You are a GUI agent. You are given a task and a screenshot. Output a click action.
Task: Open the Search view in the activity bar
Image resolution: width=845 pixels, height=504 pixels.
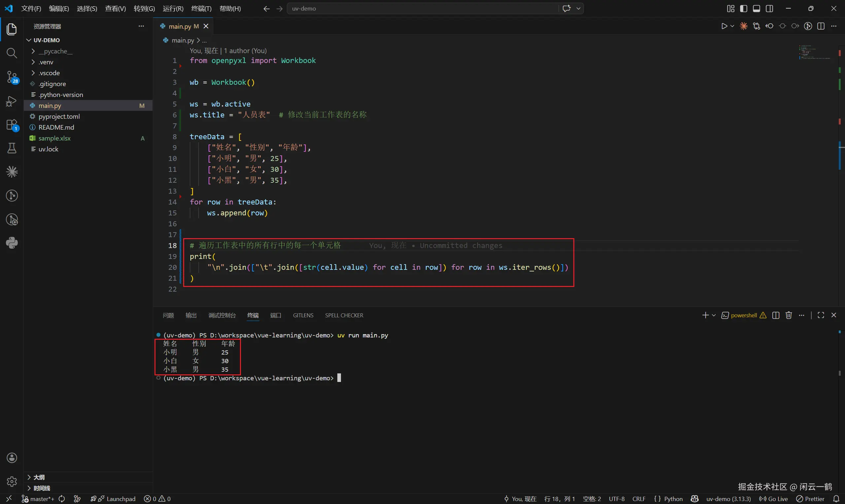point(12,53)
